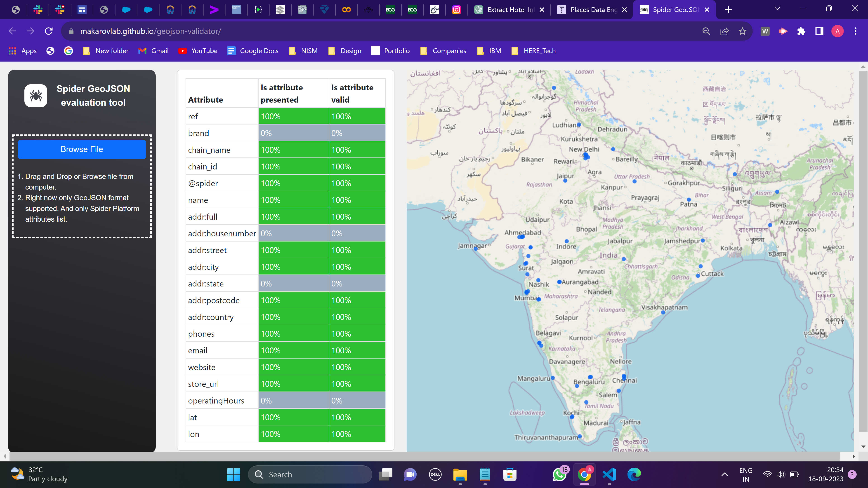
Task: Expand the NISM bookmark folder
Action: click(x=303, y=51)
